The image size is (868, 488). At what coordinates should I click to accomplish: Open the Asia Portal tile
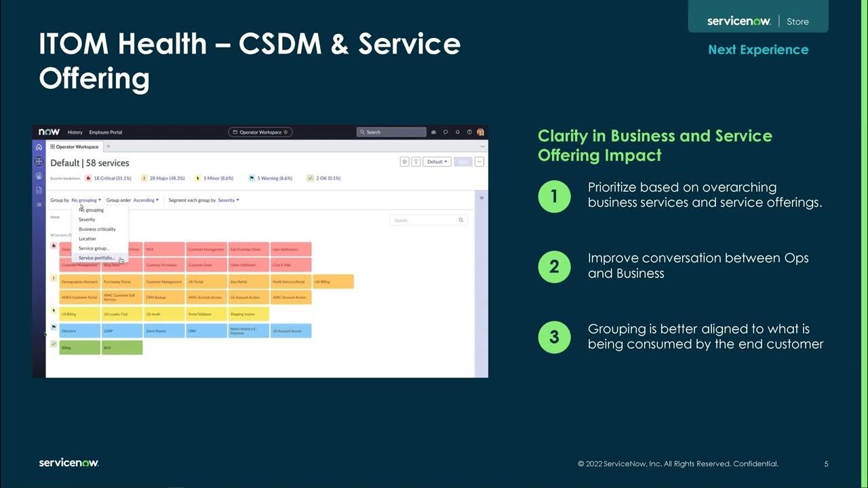tap(249, 281)
